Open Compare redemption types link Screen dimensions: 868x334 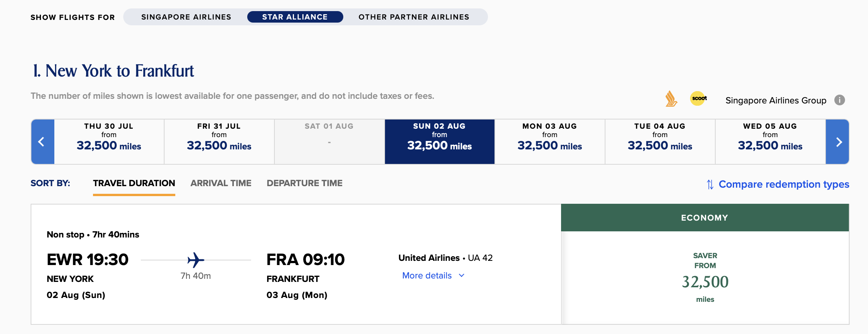(x=783, y=184)
